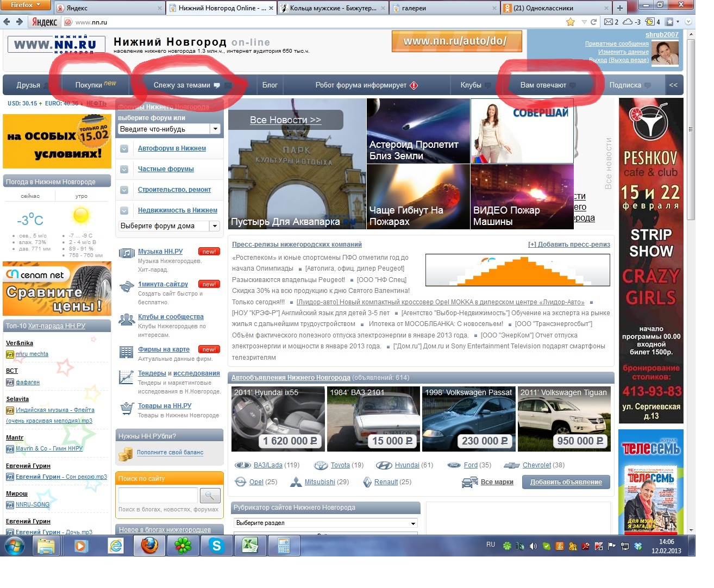This screenshot has width=714, height=588.
Task: Expand the Частные форумы section
Action: tap(124, 169)
